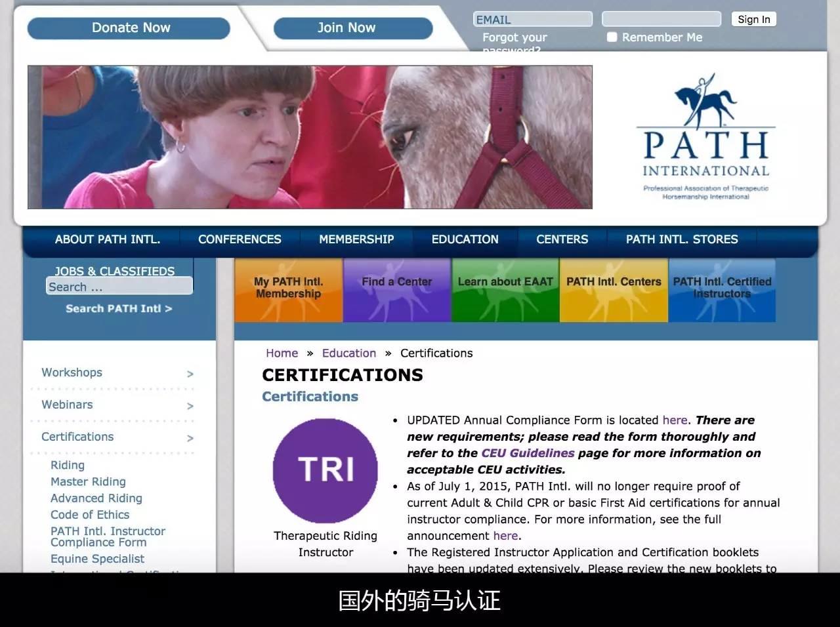Image resolution: width=840 pixels, height=627 pixels.
Task: Open the CENTERS menu
Action: coord(562,239)
